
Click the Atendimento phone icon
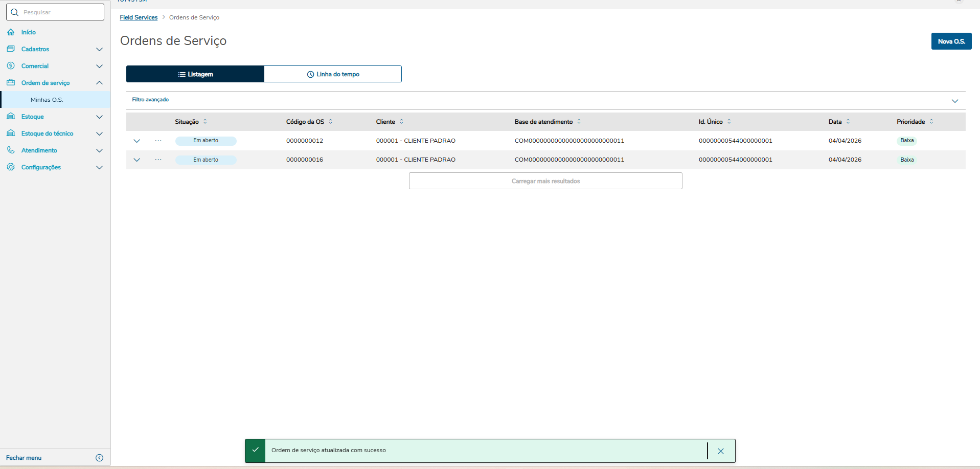coord(11,150)
